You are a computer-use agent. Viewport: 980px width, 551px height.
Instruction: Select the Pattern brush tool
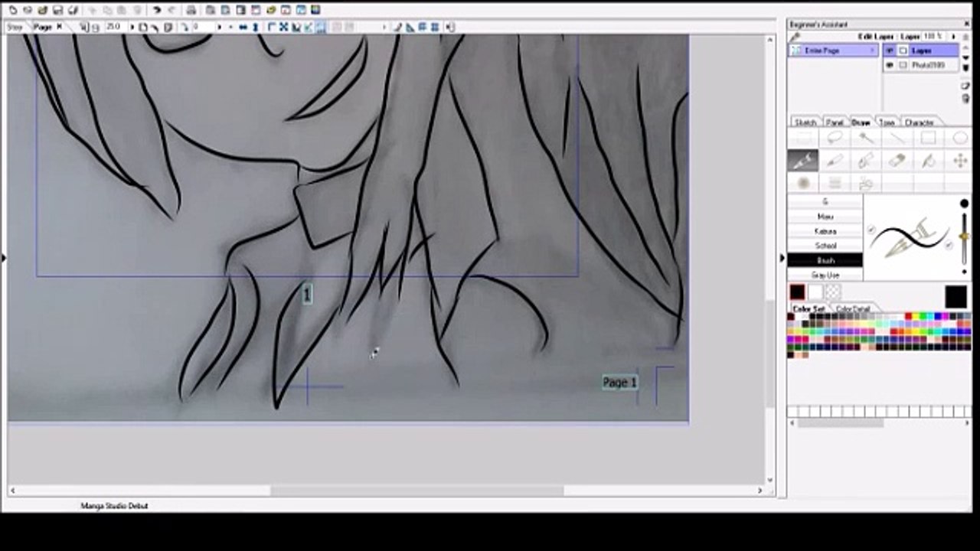pos(835,183)
